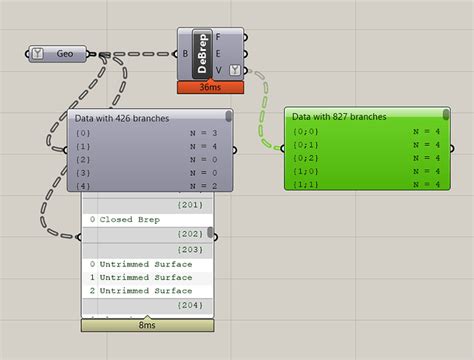Click the filter icon on Geo parameter
Viewport: 474px width, 360px height.
[37, 53]
